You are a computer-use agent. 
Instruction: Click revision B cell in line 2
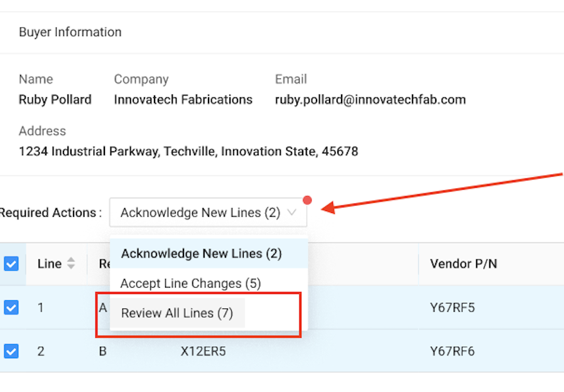[102, 351]
